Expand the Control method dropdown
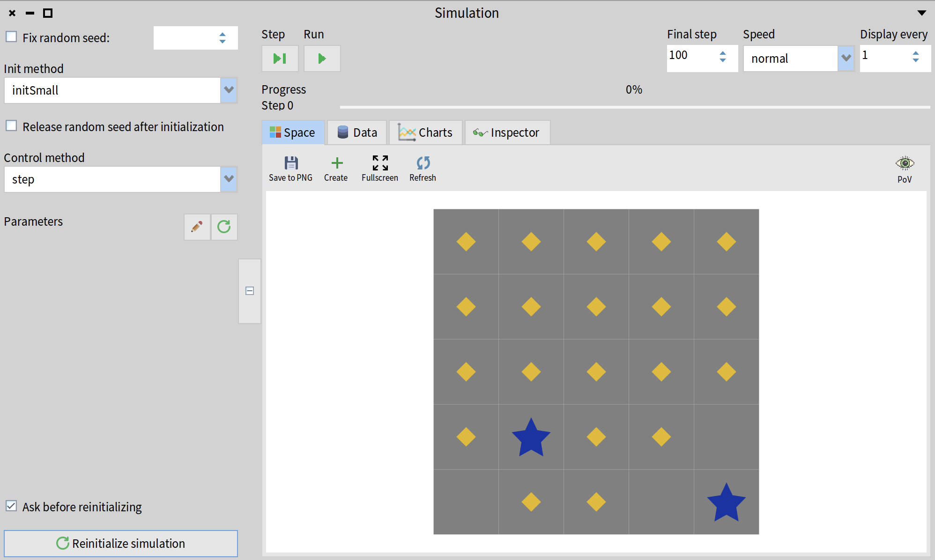The width and height of the screenshot is (935, 560). tap(229, 179)
